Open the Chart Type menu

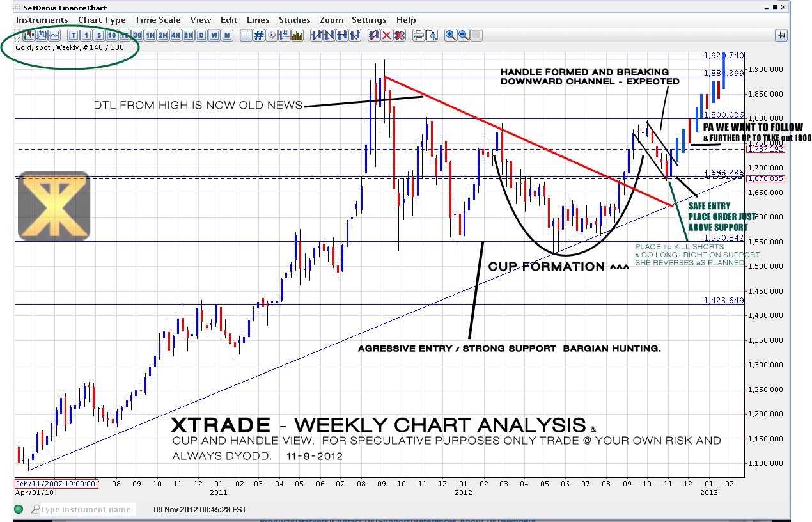click(x=102, y=20)
